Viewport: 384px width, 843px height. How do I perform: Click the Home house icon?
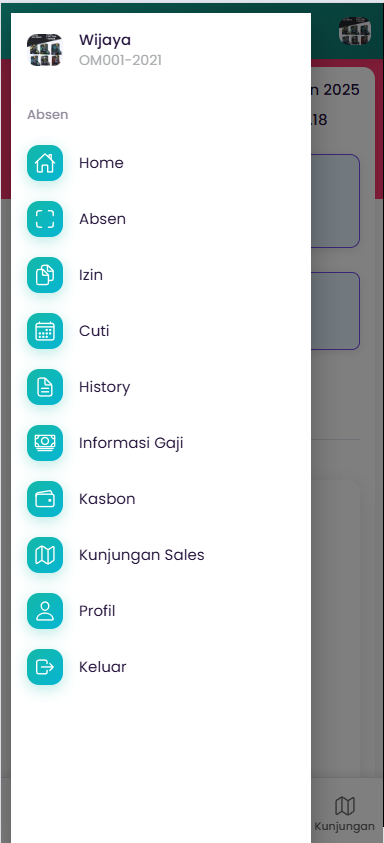point(45,163)
